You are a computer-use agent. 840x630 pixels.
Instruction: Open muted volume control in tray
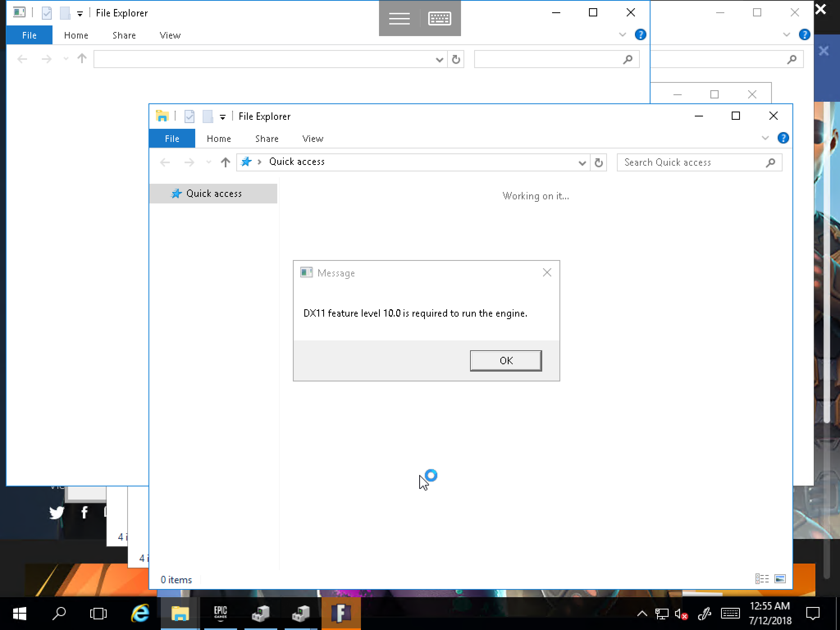pos(681,614)
